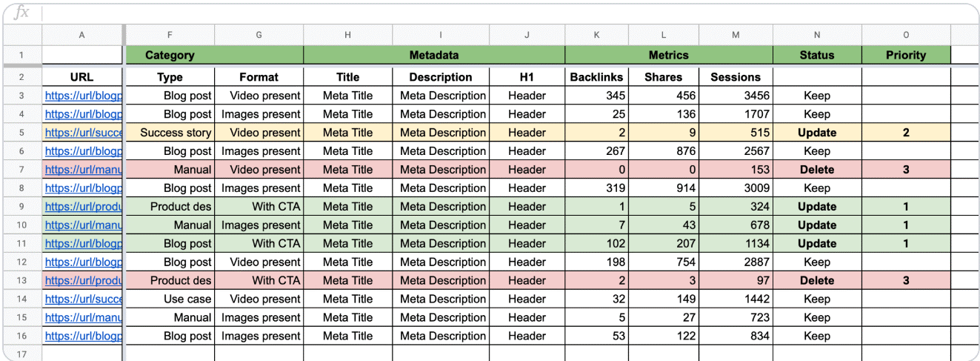This screenshot has width=980, height=361.
Task: Select the Delete status cell in row 7
Action: [x=817, y=170]
